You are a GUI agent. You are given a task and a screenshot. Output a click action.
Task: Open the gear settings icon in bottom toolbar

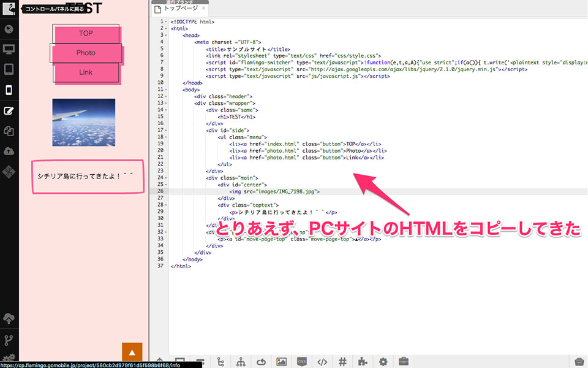coord(383,362)
